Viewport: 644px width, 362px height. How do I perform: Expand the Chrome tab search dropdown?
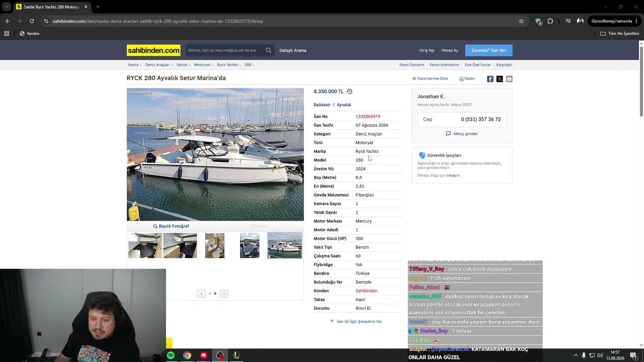click(x=7, y=7)
